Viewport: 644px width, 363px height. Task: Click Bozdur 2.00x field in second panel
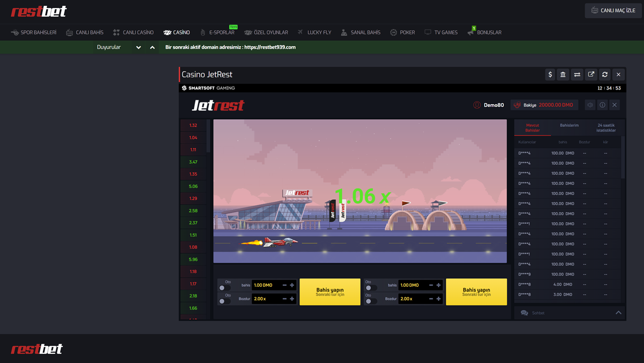(421, 299)
